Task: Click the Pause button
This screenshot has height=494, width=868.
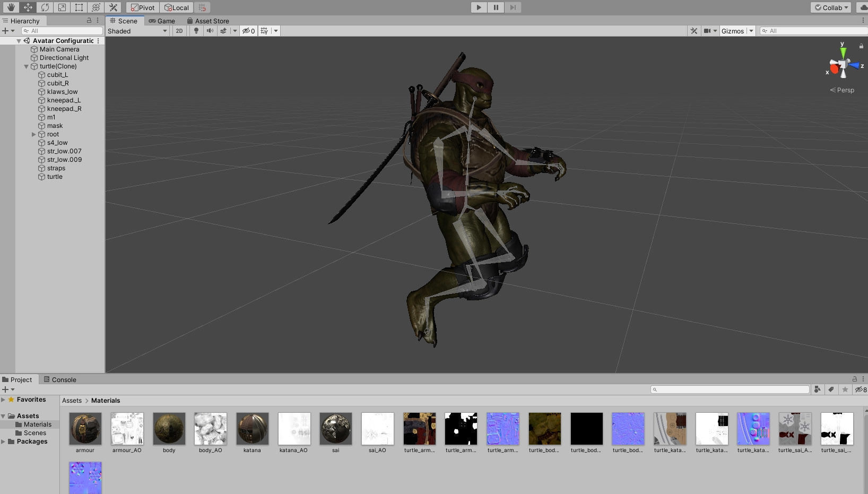Action: tap(496, 7)
